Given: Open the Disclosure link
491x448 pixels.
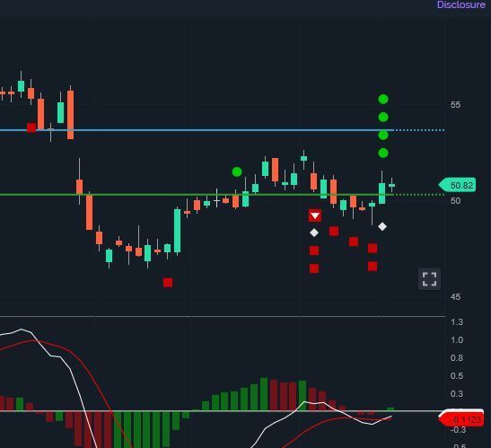Looking at the screenshot, I should (x=461, y=4).
